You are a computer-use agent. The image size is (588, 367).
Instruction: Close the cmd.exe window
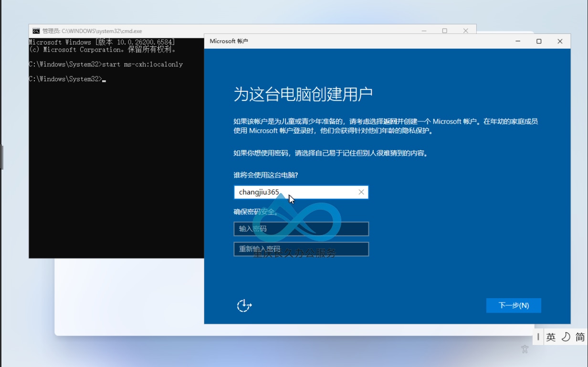click(465, 31)
